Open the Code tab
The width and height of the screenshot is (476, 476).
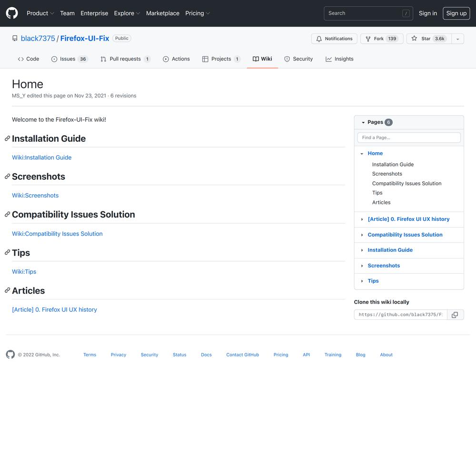click(29, 59)
